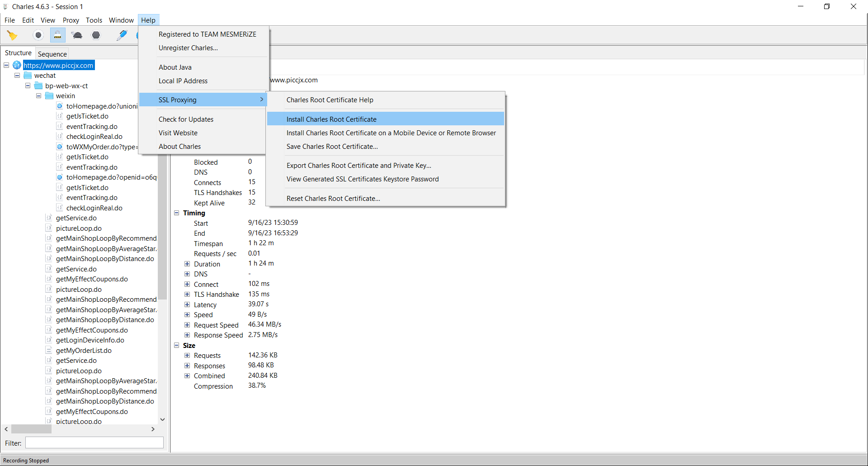Toggle throttling with the turtle icon
The image size is (868, 466).
[77, 35]
